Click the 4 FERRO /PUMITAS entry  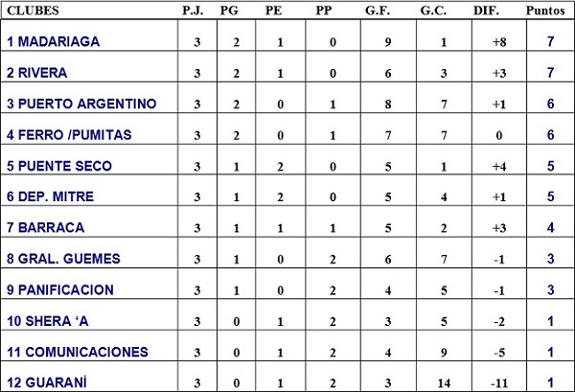coord(68,135)
